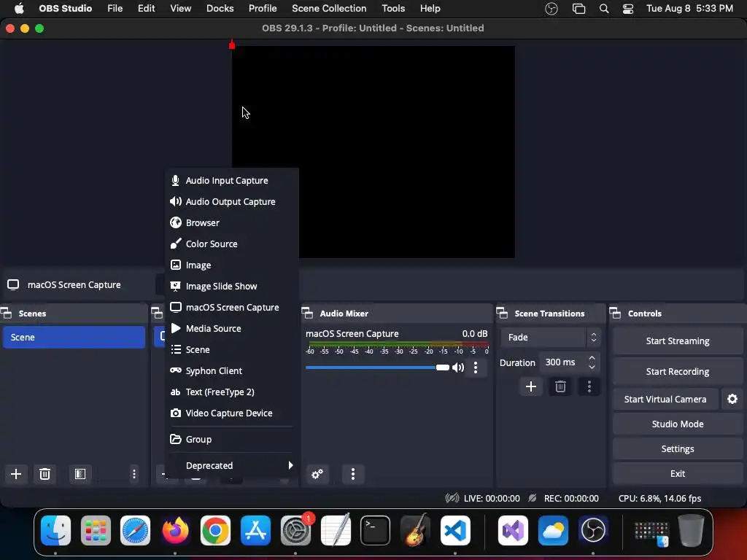Viewport: 747px width, 560px height.
Task: Click Start Recording
Action: [678, 371]
